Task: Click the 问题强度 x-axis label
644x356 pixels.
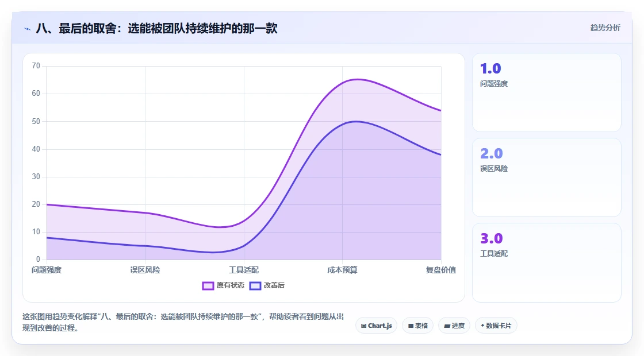Action: click(x=47, y=270)
